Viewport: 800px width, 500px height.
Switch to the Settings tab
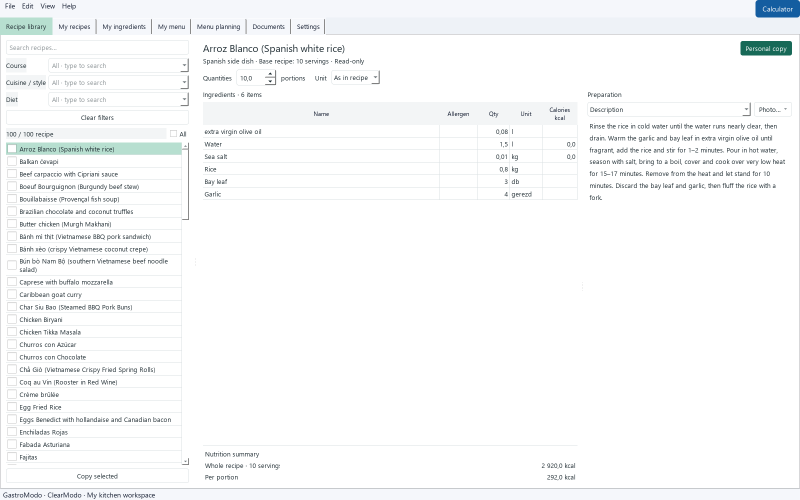coord(308,27)
